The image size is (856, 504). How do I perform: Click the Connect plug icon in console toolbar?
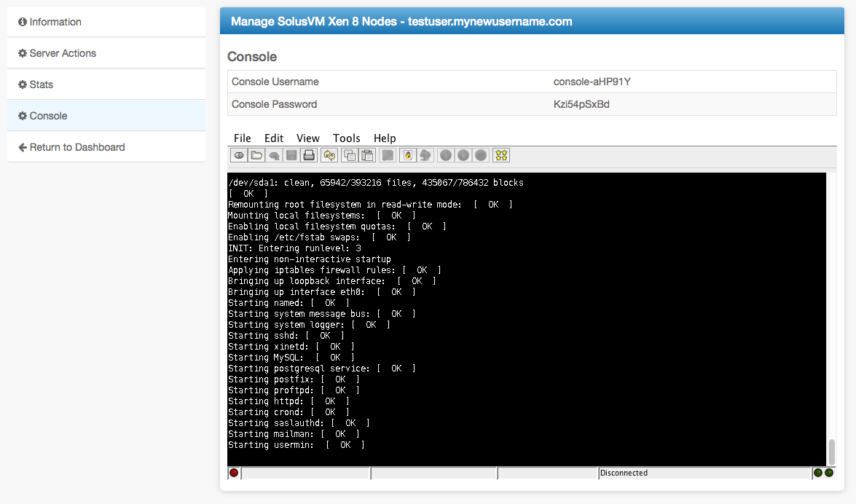click(x=238, y=155)
